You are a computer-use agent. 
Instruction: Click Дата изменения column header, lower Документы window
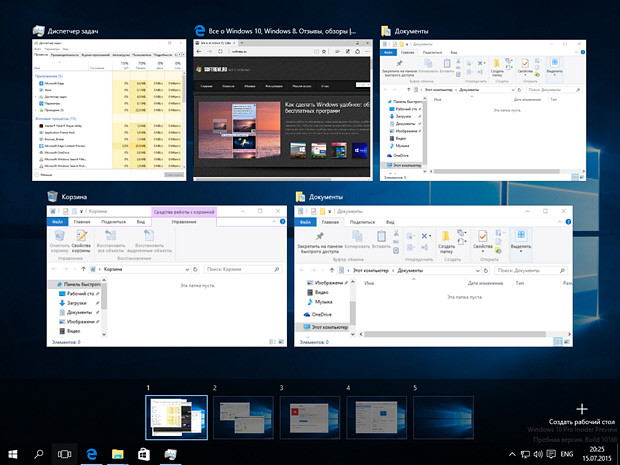tap(485, 283)
